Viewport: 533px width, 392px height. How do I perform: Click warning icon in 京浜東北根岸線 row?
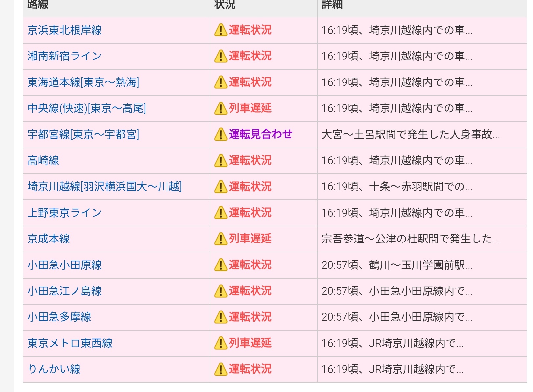pyautogui.click(x=221, y=30)
